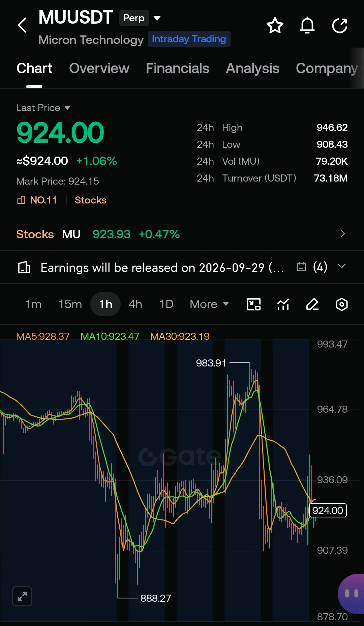Tap the Micron Technology name
The image size is (364, 626).
(91, 40)
